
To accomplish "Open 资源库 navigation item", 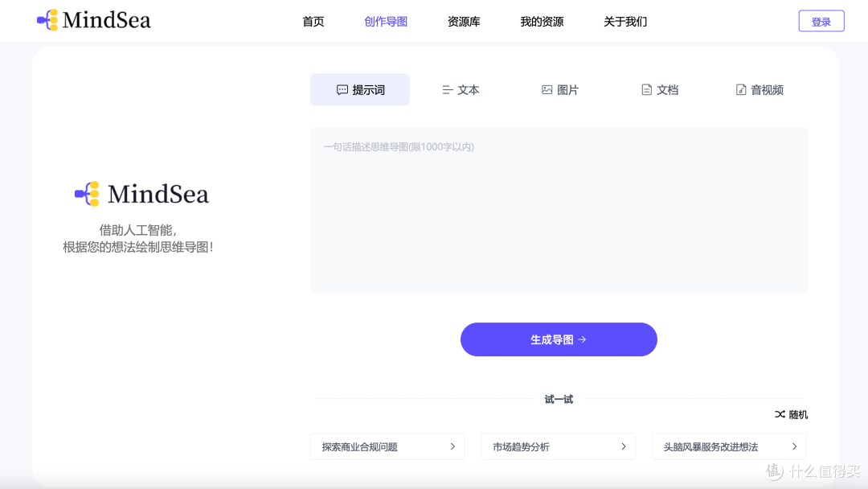I will 464,22.
